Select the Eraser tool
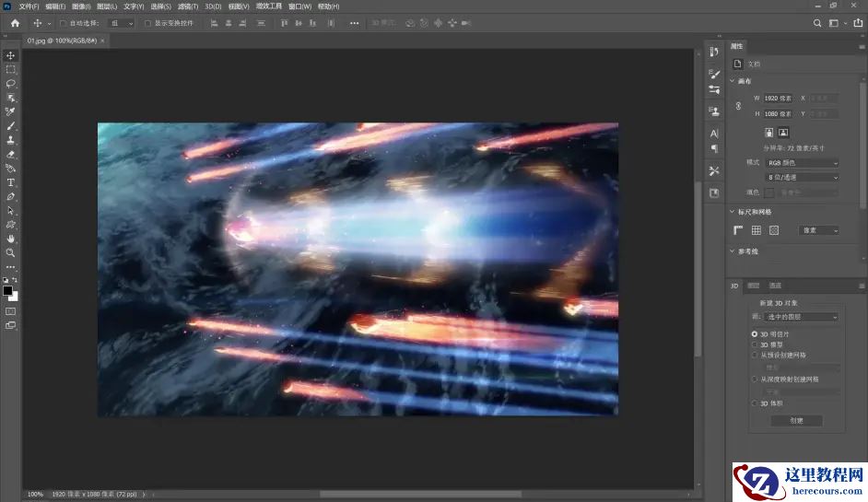The image size is (868, 502). 11,154
